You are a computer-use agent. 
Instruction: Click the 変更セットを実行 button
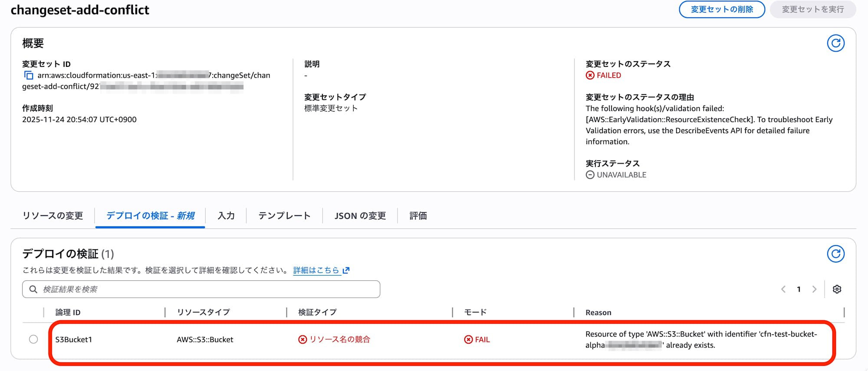point(813,10)
